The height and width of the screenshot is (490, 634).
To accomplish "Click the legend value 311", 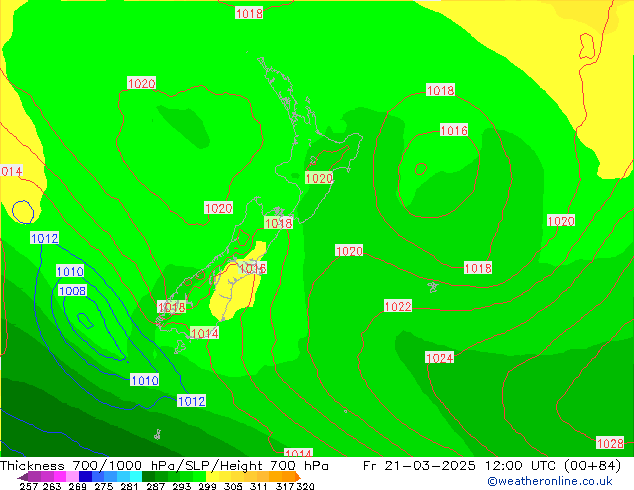I will tap(258, 486).
